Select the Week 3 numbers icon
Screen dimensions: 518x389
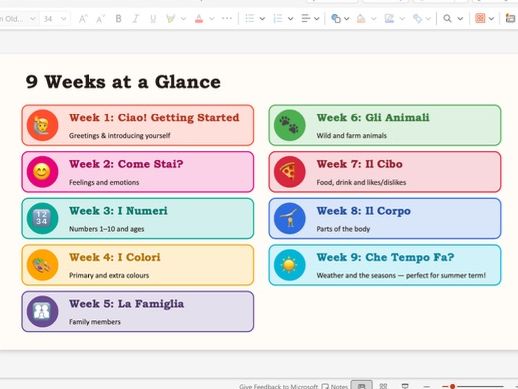coord(42,218)
